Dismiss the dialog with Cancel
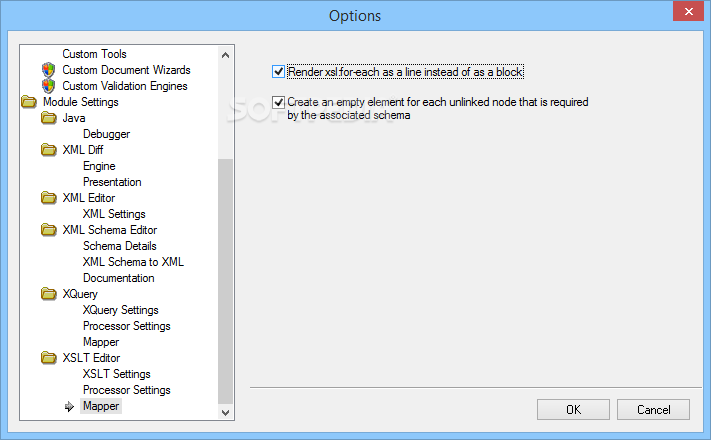The image size is (711, 440). click(653, 410)
